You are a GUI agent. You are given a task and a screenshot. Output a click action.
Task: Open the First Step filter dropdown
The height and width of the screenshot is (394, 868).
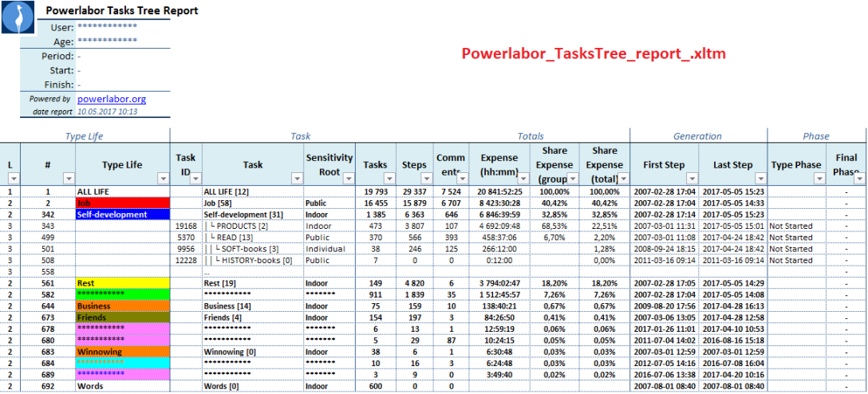coord(691,179)
